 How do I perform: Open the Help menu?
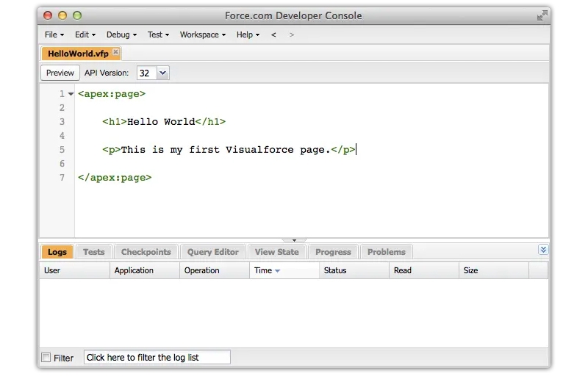tap(248, 35)
